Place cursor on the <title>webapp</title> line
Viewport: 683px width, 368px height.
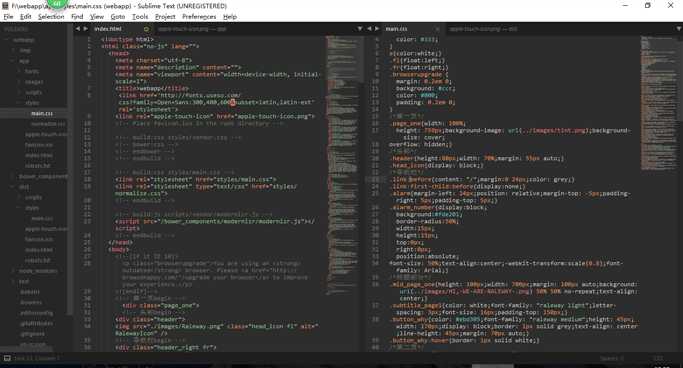[x=152, y=88]
